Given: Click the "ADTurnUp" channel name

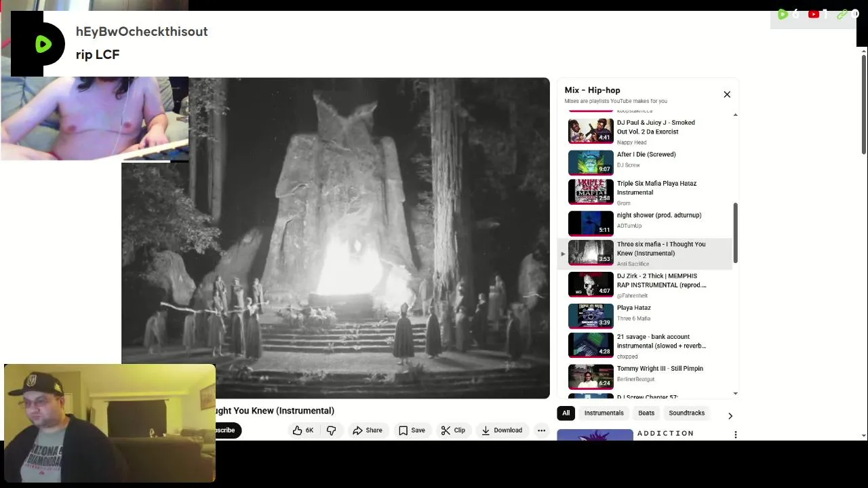Looking at the screenshot, I should [629, 226].
